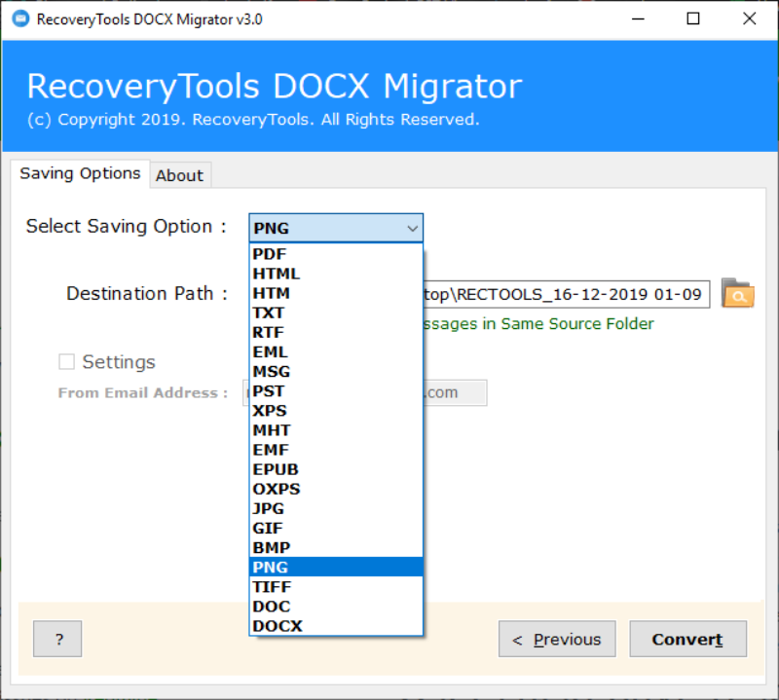Minimize the DOCX Migrator window
The image size is (779, 700).
(x=638, y=18)
